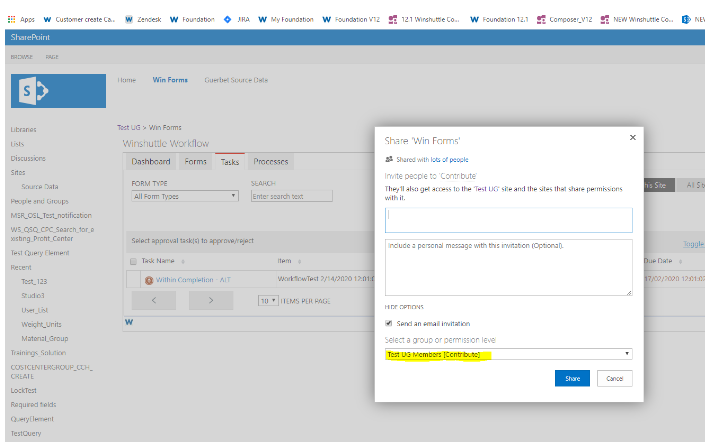This screenshot has height=447, width=712.
Task: Click the Winshuttle W logo below task list
Action: click(x=129, y=322)
